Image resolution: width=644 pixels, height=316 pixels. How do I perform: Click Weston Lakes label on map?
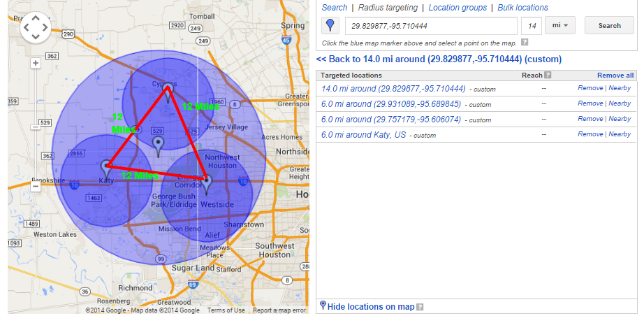click(x=55, y=235)
